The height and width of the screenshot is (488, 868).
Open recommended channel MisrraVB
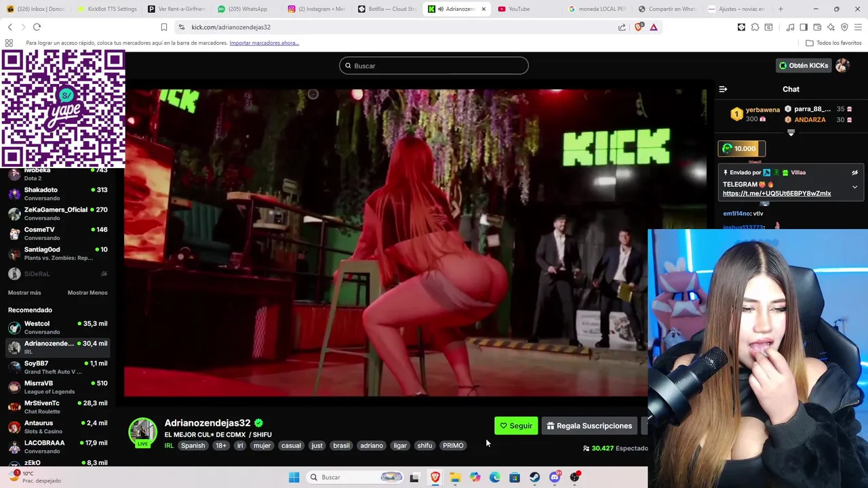coord(58,387)
